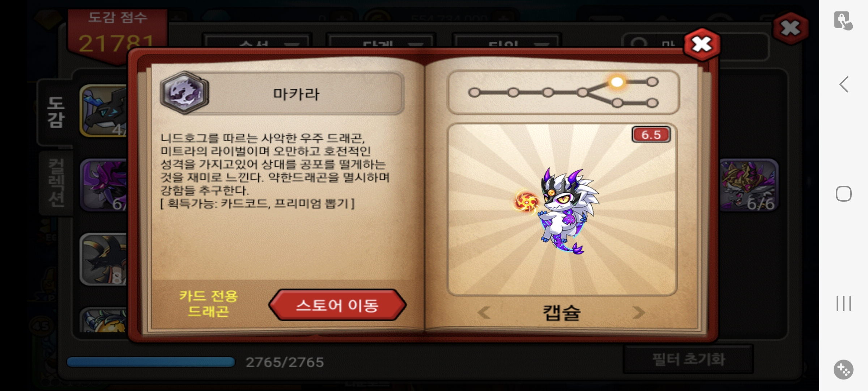This screenshot has width=868, height=391.
Task: Open Android recent apps button
Action: [x=844, y=303]
